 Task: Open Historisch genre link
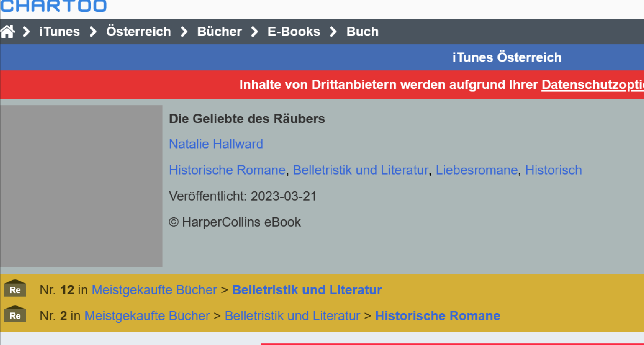pos(554,170)
